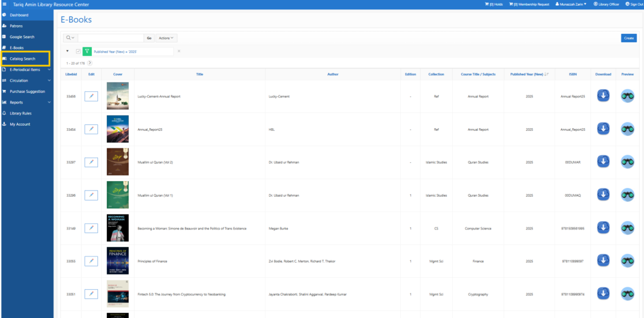The width and height of the screenshot is (644, 318).
Task: Preview the Principles of Finance e-book
Action: click(627, 260)
